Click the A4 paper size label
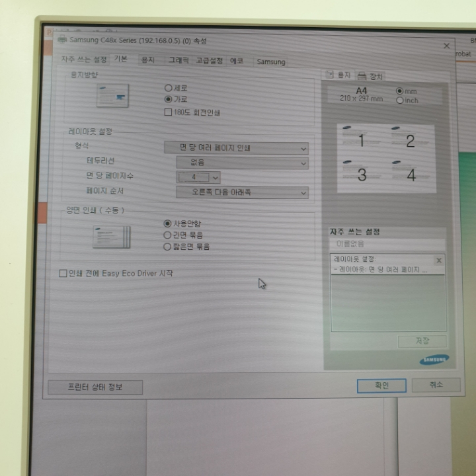The height and width of the screenshot is (476, 476). 361,91
